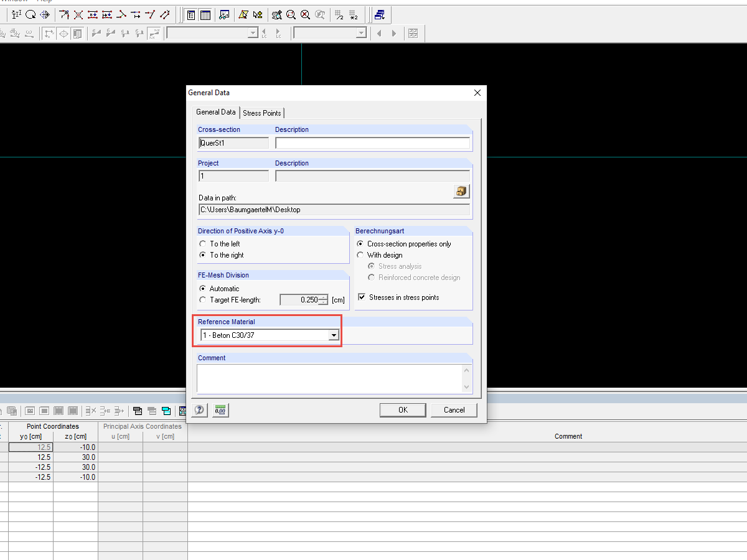Click the Cross-section name field QuerSt1

coord(233,142)
